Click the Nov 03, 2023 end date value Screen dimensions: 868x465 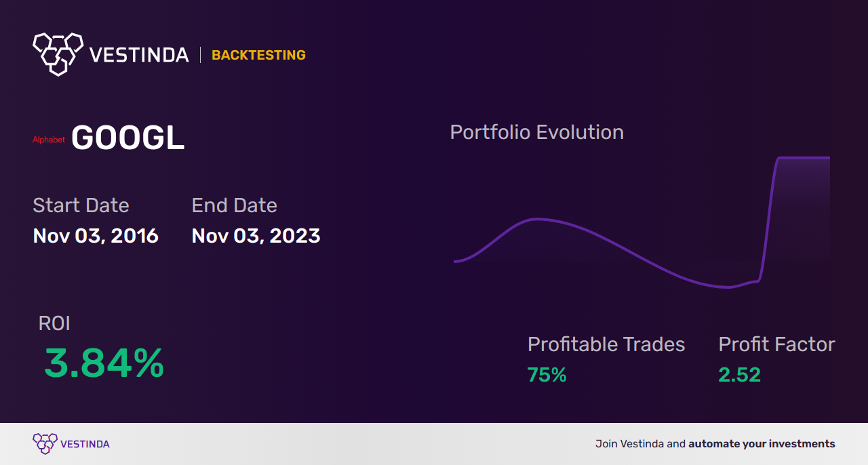256,236
